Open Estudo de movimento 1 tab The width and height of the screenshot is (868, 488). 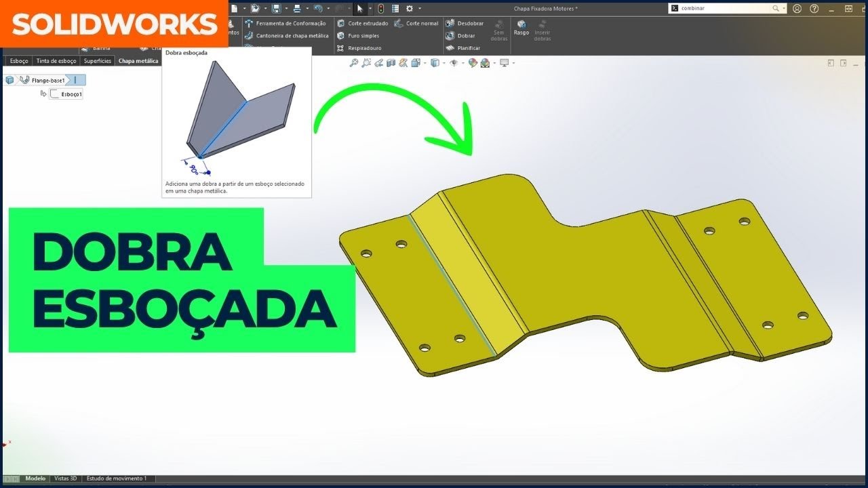117,479
